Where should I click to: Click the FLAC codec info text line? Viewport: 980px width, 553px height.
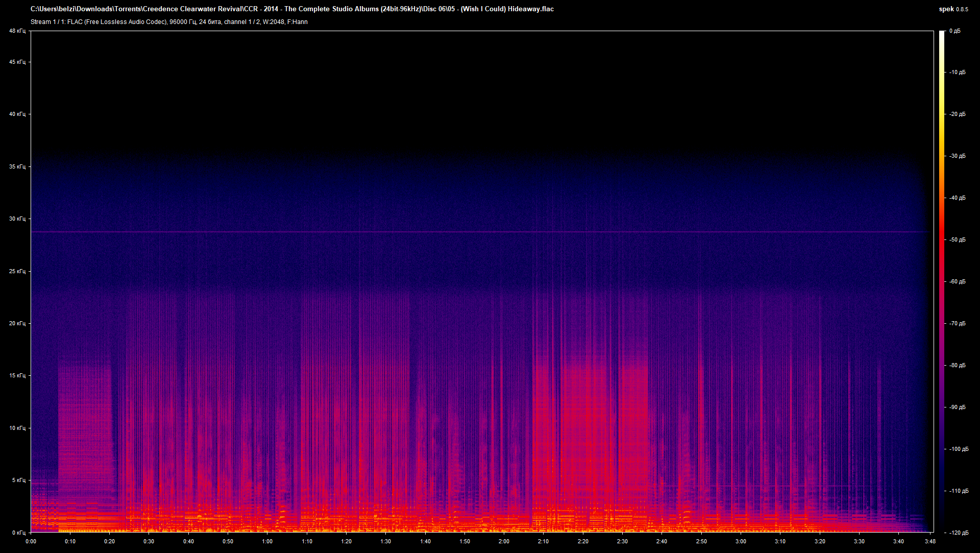[117, 22]
